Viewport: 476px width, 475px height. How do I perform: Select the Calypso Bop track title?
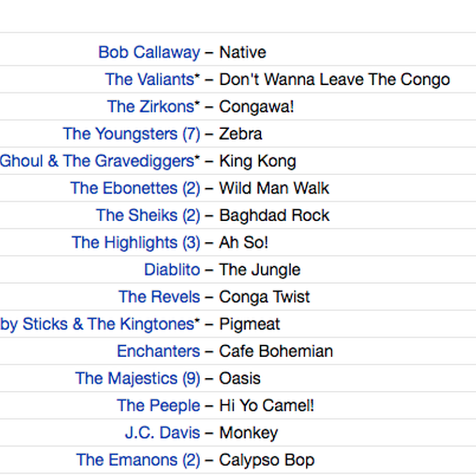[x=267, y=460]
